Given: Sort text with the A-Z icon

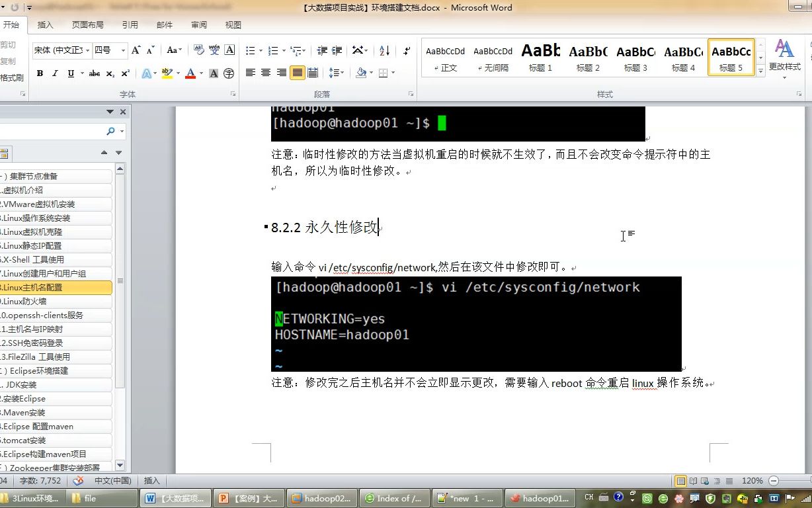Looking at the screenshot, I should (x=385, y=50).
